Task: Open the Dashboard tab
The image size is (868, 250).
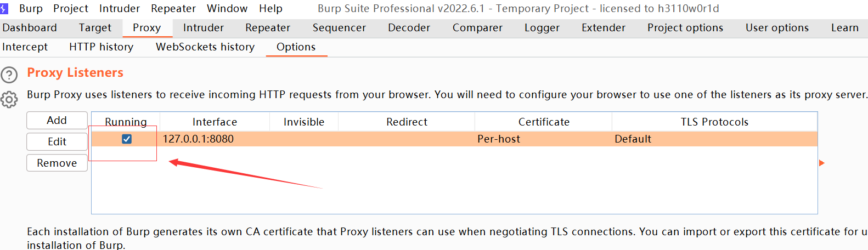Action: tap(30, 27)
